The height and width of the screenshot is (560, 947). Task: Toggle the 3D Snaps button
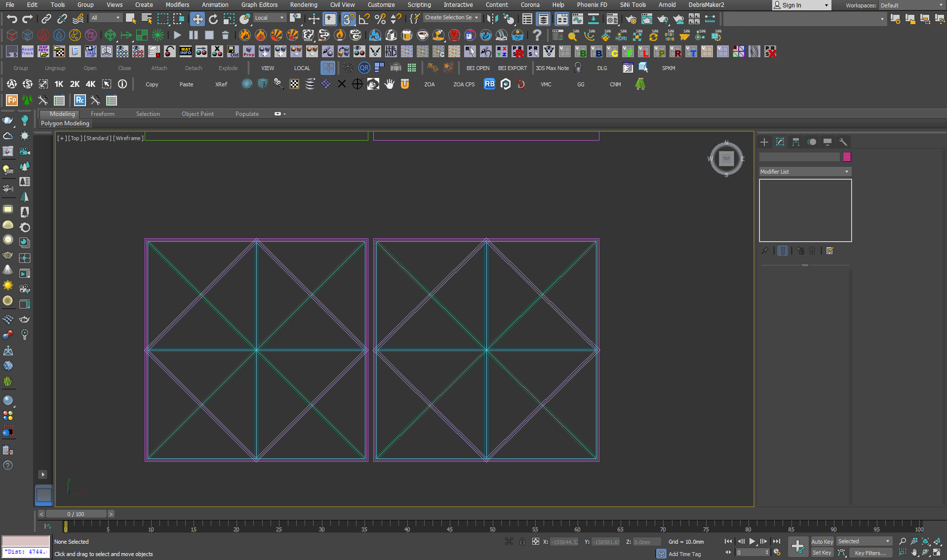[348, 19]
